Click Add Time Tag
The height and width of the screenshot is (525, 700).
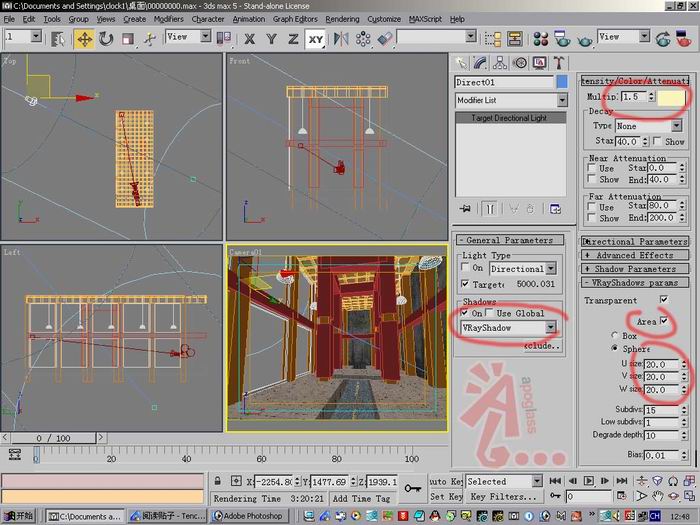pyautogui.click(x=361, y=498)
